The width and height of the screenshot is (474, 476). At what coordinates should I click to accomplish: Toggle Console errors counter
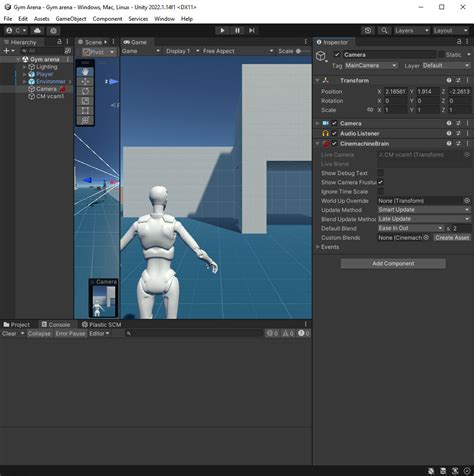[304, 333]
